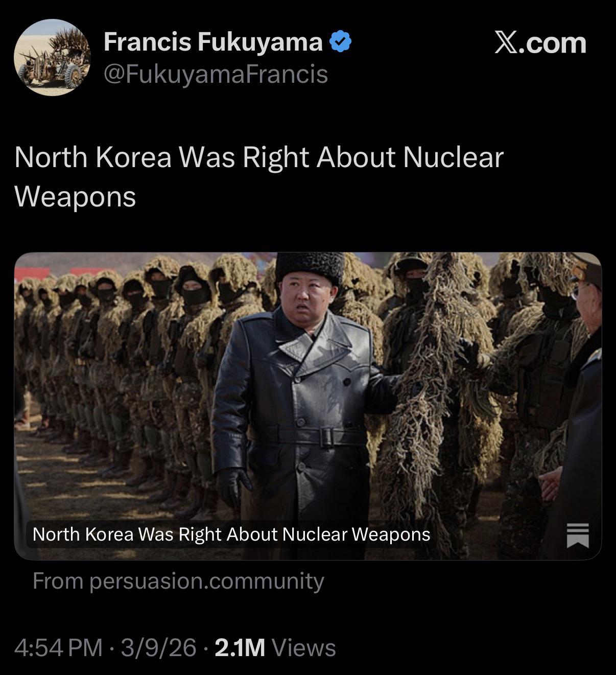Click the 3/9/26 post date
The width and height of the screenshot is (616, 675).
click(x=158, y=648)
